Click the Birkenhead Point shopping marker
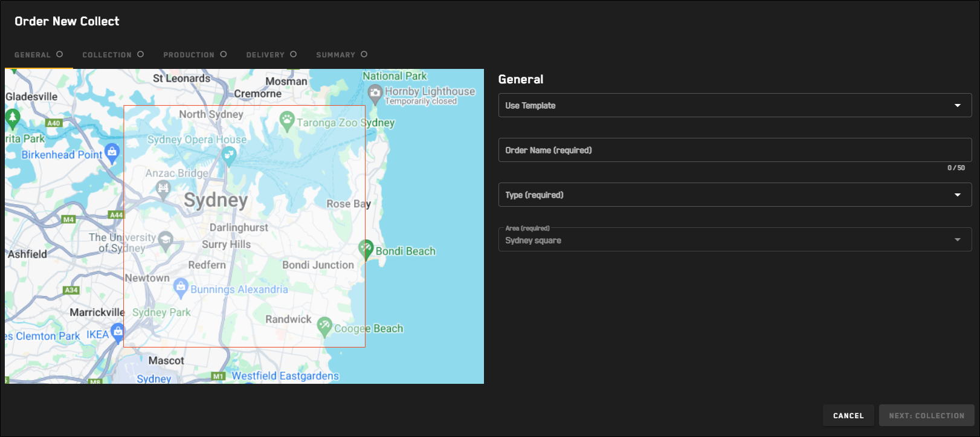The image size is (980, 437). tap(112, 152)
